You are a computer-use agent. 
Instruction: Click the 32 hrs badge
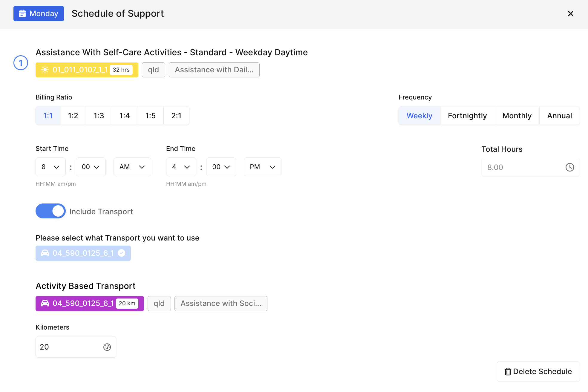(121, 70)
